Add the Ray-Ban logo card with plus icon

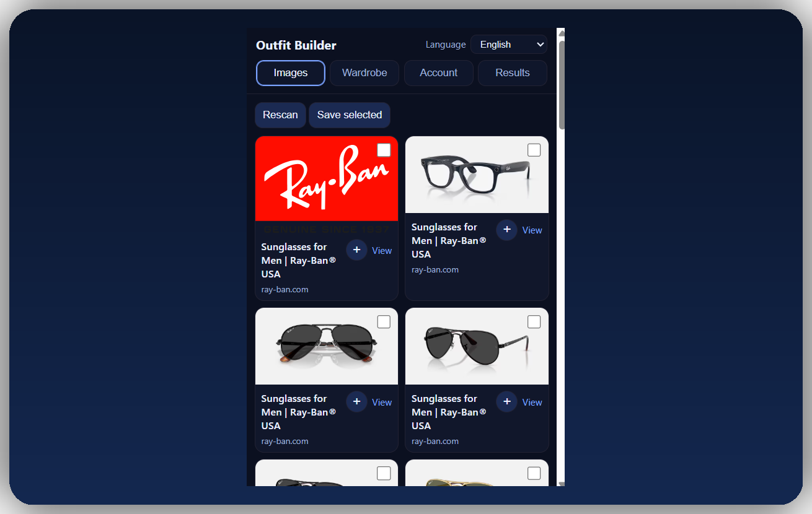point(356,250)
